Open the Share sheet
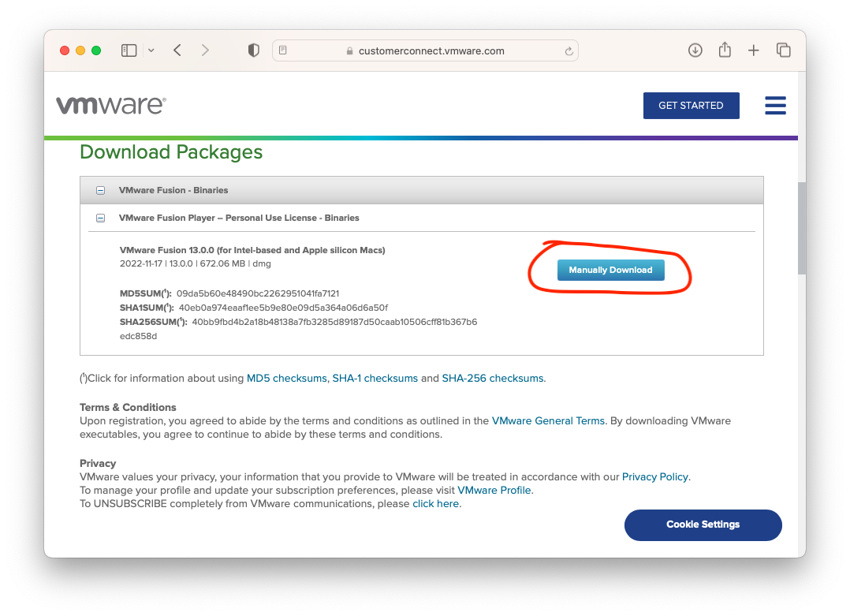This screenshot has height=616, width=850. [x=724, y=50]
